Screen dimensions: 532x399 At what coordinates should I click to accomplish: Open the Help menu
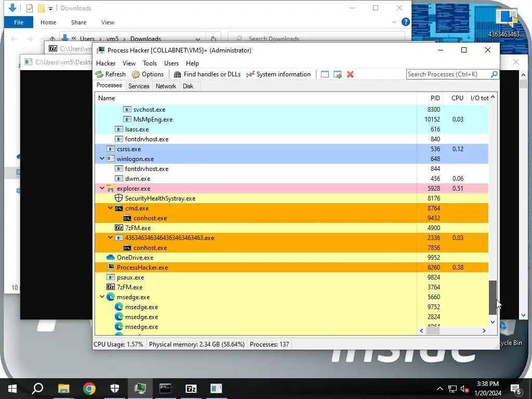point(192,63)
